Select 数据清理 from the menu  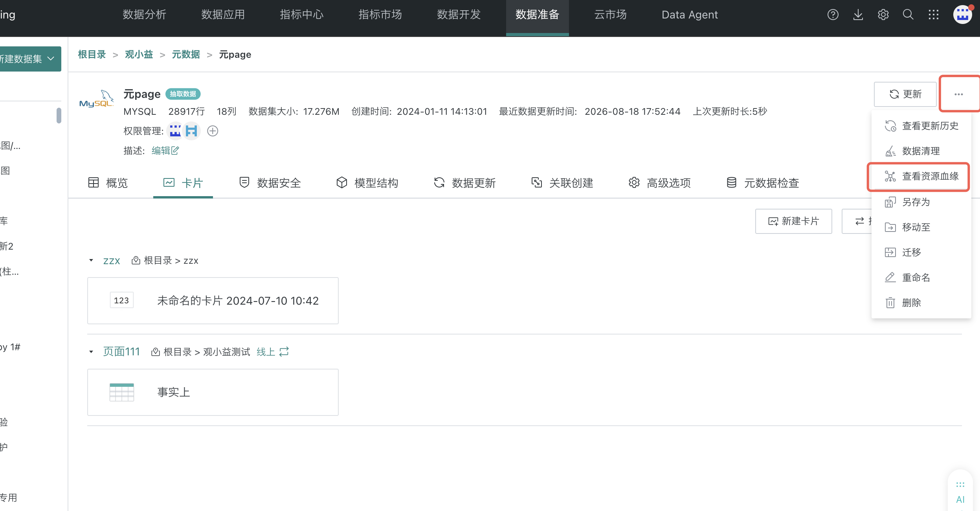tap(921, 151)
